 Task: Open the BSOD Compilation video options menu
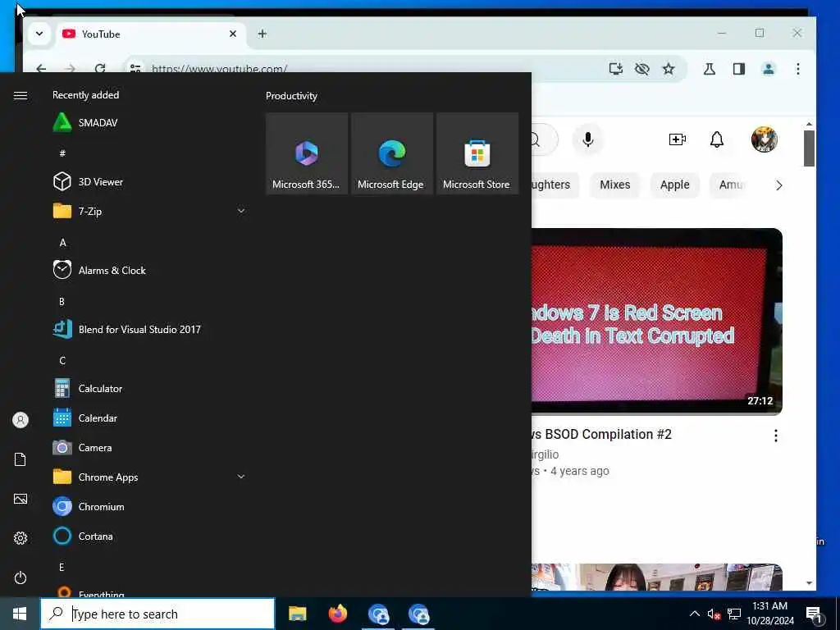click(x=776, y=436)
